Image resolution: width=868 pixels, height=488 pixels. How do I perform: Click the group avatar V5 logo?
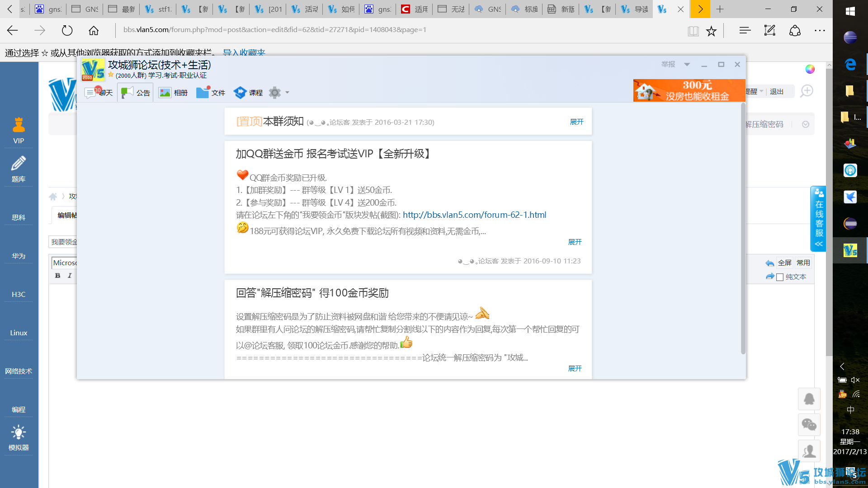[93, 70]
